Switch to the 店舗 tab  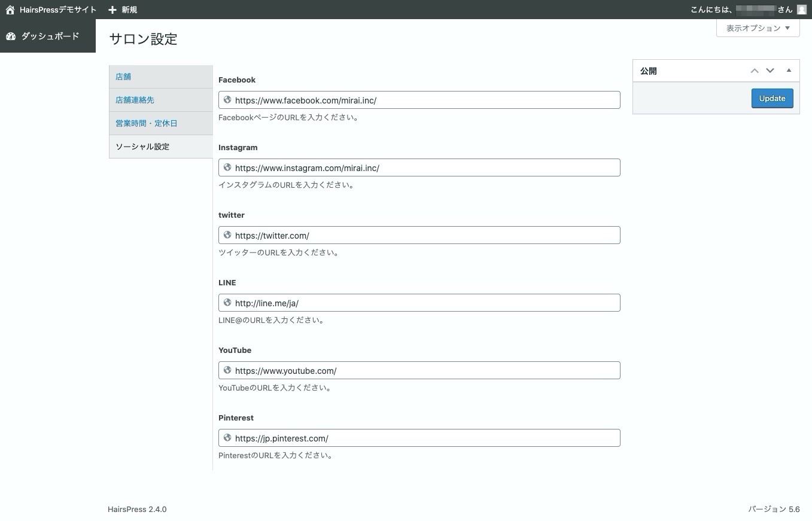[x=123, y=77]
